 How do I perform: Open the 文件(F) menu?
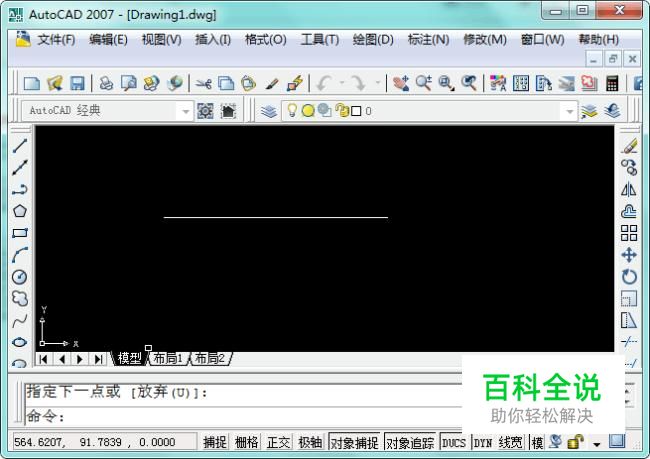click(56, 40)
